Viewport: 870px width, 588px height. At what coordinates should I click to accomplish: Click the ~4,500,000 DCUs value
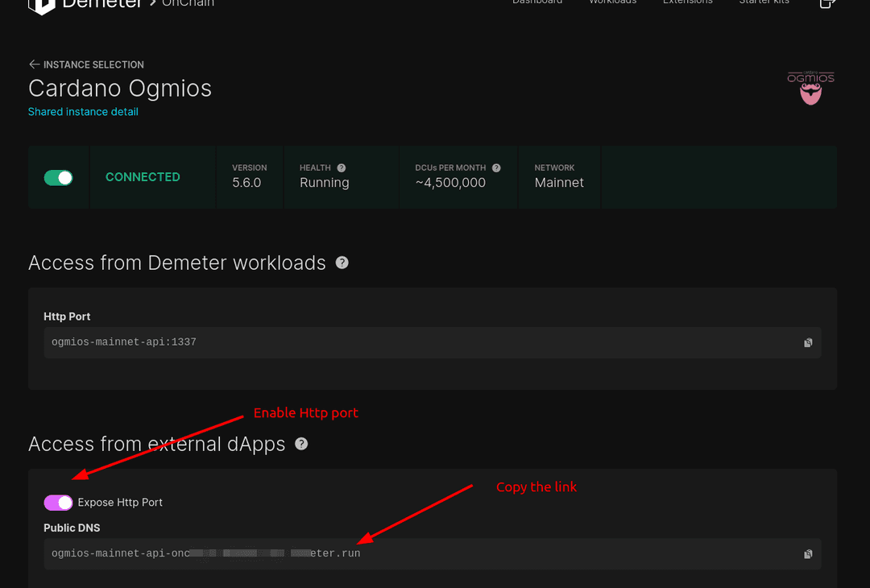(x=450, y=183)
